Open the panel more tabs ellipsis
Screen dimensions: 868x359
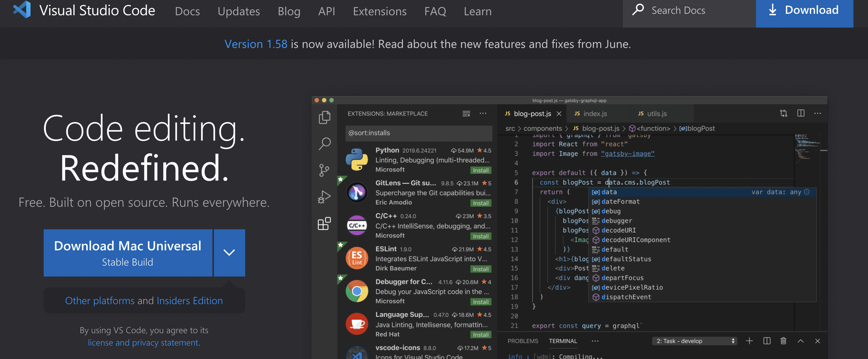tap(595, 341)
